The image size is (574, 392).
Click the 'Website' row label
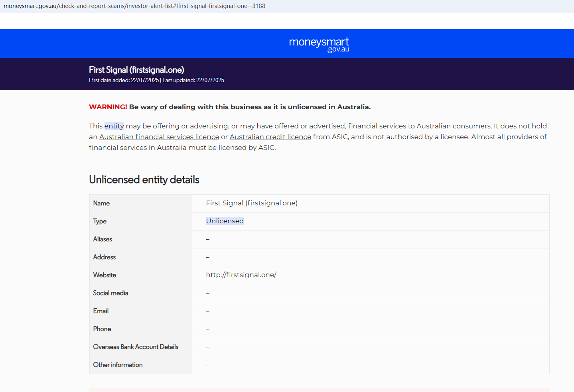click(105, 275)
